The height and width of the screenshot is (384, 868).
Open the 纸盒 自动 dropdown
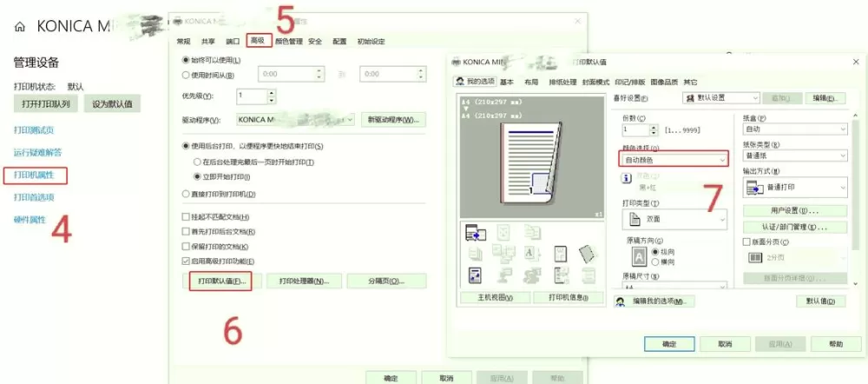point(795,129)
